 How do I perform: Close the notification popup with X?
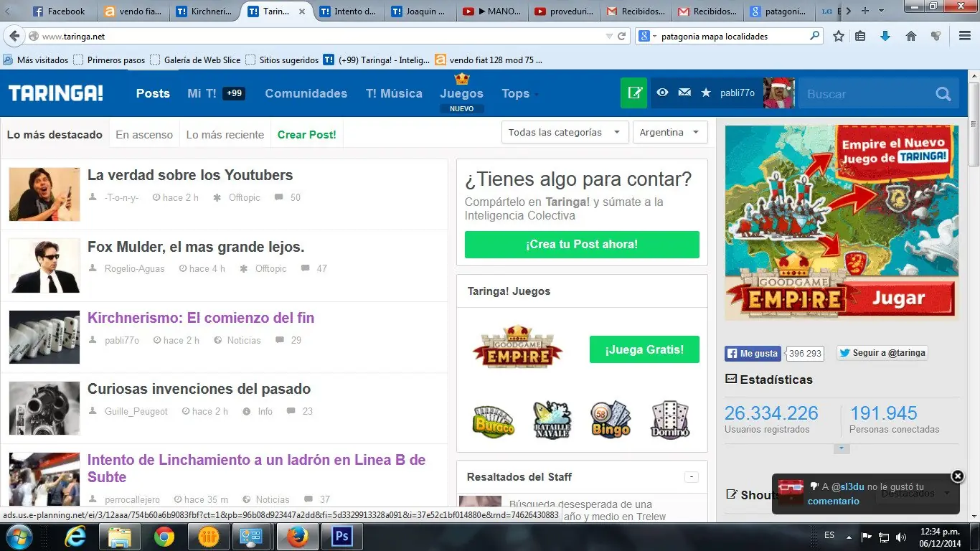pos(958,476)
